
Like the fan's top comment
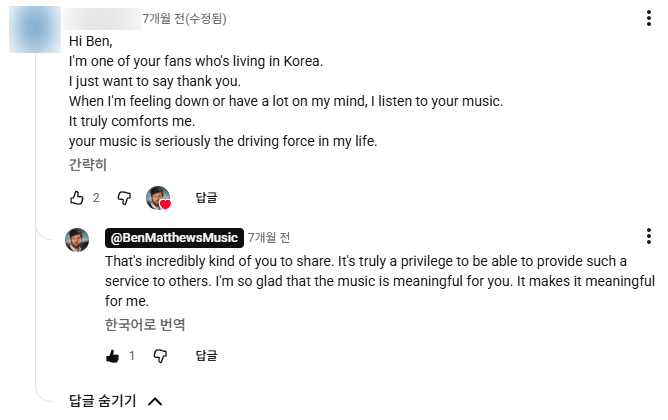[77, 198]
